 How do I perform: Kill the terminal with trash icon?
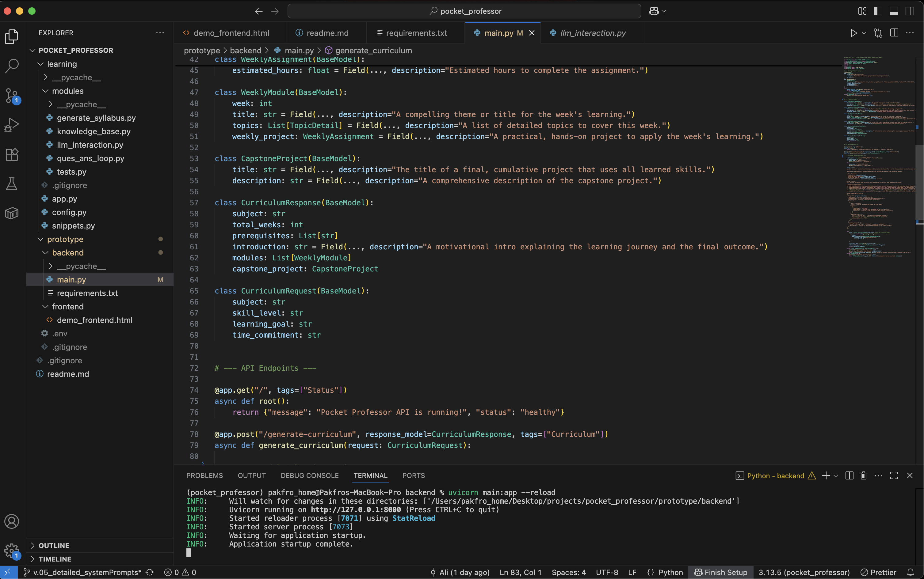click(863, 475)
